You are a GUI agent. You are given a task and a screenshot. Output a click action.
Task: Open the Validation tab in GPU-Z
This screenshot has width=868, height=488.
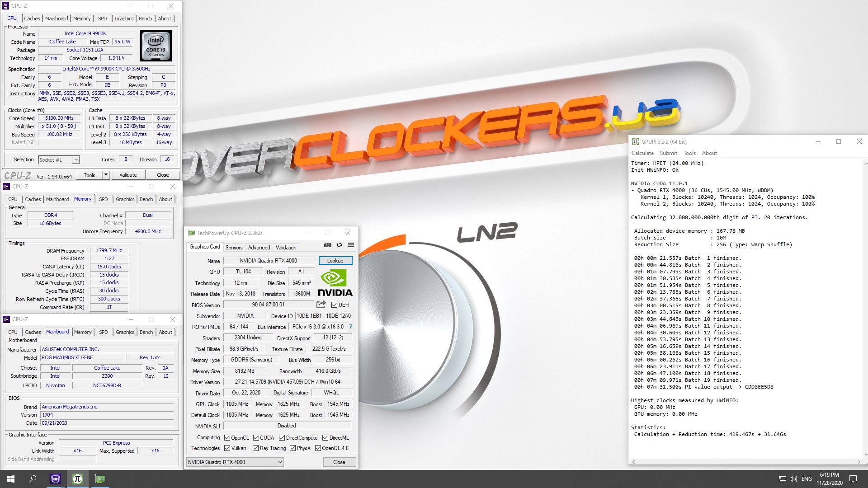point(286,248)
